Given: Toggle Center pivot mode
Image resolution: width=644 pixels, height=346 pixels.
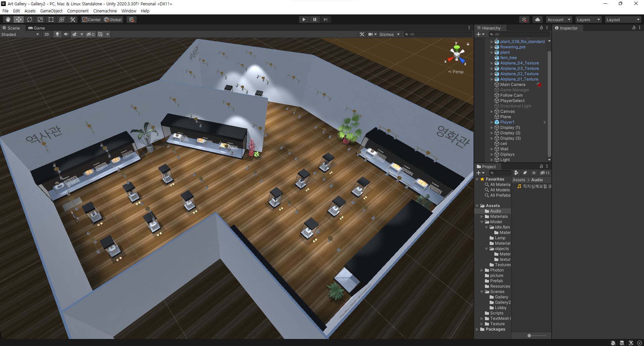Looking at the screenshot, I should [x=91, y=19].
